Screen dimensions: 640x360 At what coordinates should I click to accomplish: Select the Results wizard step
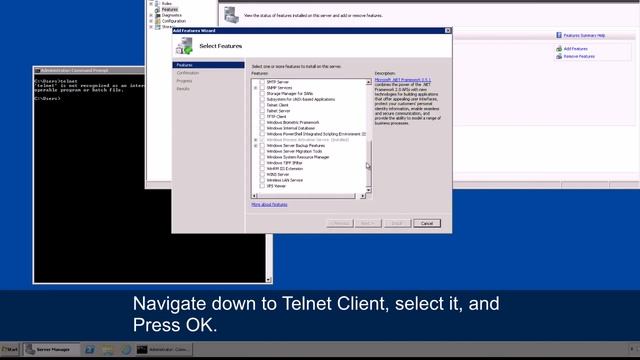pyautogui.click(x=183, y=89)
